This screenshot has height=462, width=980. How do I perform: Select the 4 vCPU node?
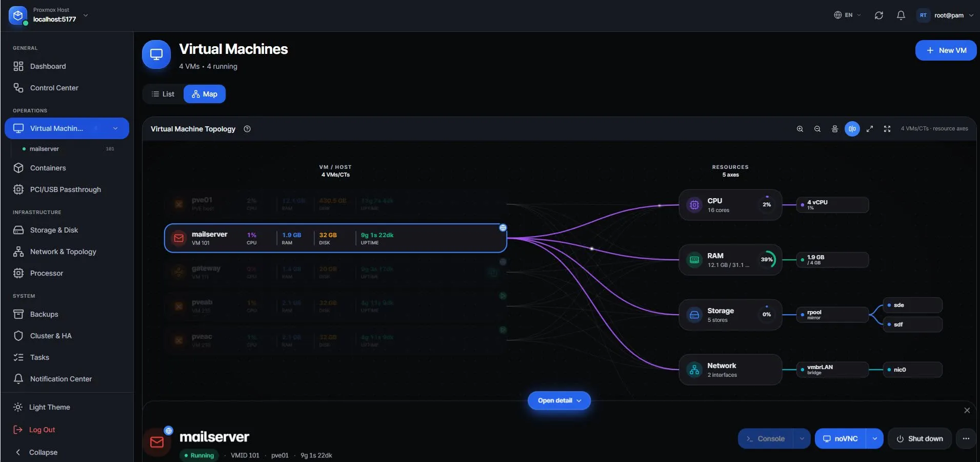pyautogui.click(x=833, y=205)
